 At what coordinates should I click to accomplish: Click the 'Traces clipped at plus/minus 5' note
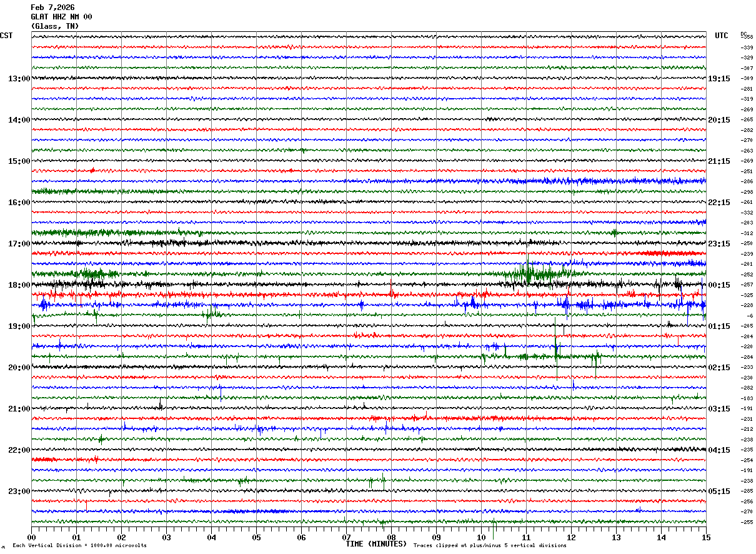pos(490,545)
